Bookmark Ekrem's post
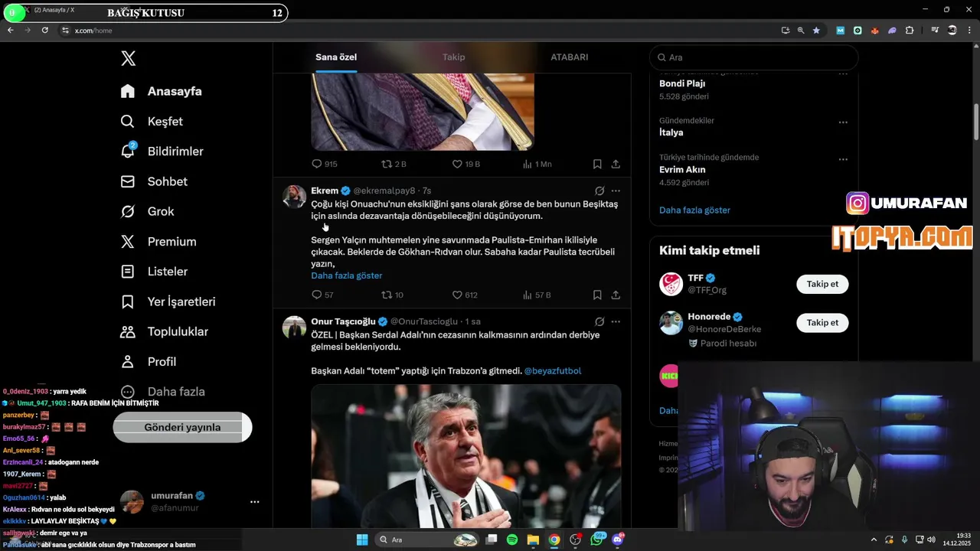Image resolution: width=980 pixels, height=551 pixels. 597,295
